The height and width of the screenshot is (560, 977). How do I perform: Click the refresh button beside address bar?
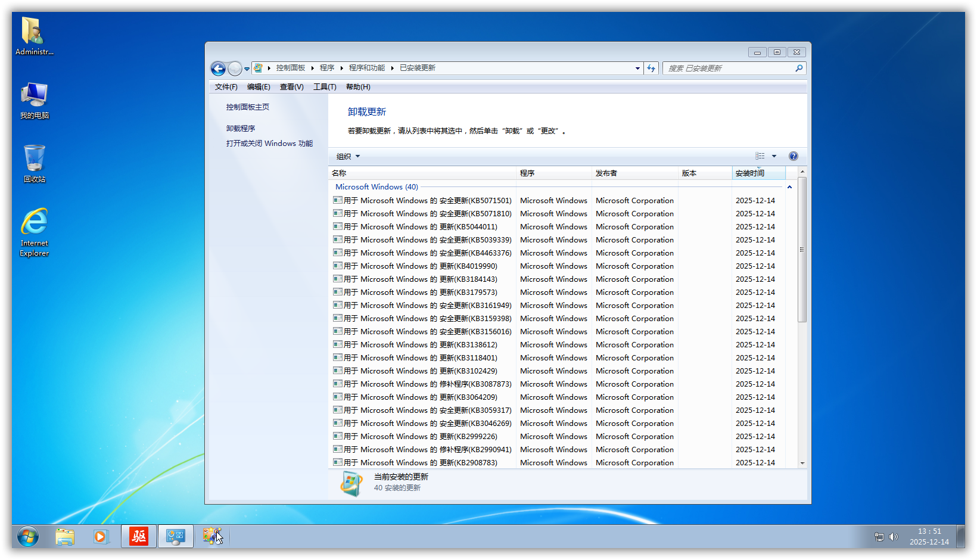pos(651,69)
